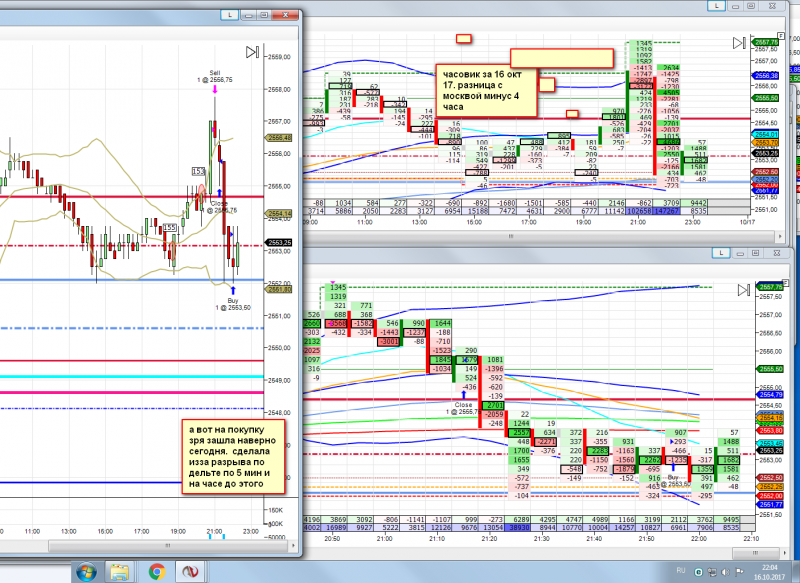The image size is (800, 583).
Task: Click highlighted volume cell 147267 in hourly chart
Action: [x=667, y=211]
